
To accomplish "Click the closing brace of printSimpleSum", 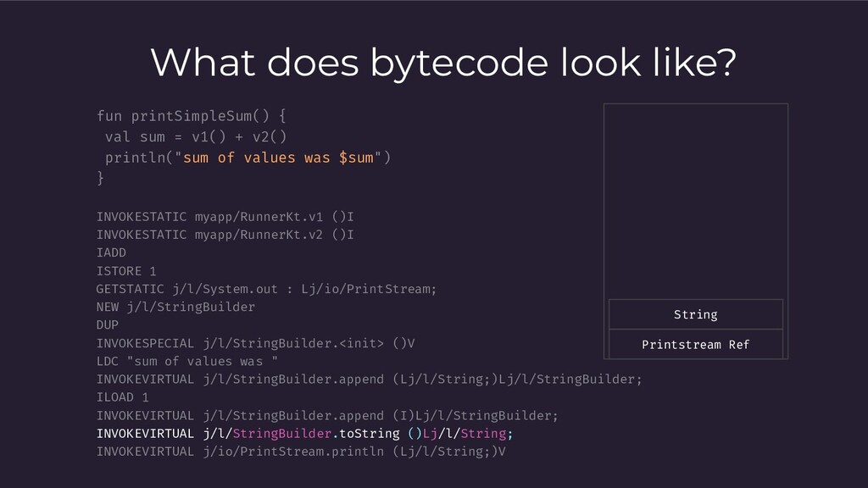I will click(100, 178).
